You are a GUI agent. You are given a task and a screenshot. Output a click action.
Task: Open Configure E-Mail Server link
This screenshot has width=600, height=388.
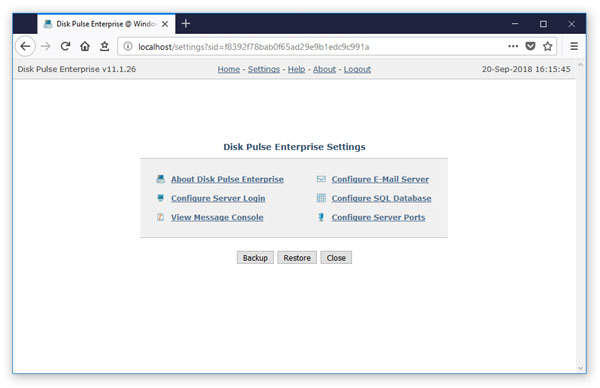coord(380,179)
